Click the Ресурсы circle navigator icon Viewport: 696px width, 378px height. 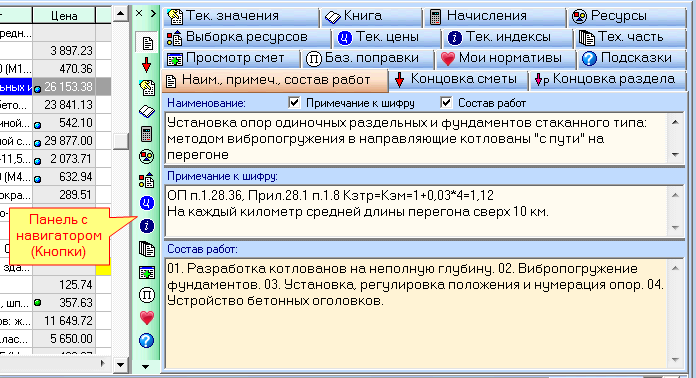(x=146, y=157)
